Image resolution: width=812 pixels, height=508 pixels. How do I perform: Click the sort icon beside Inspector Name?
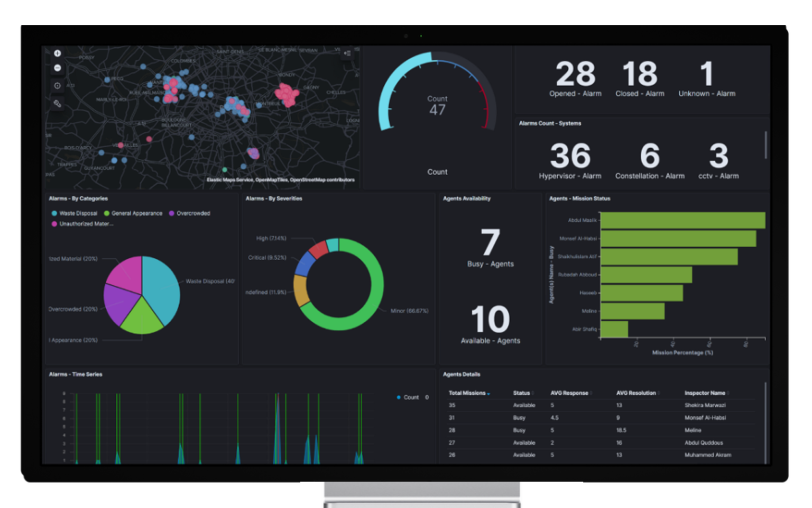point(728,393)
